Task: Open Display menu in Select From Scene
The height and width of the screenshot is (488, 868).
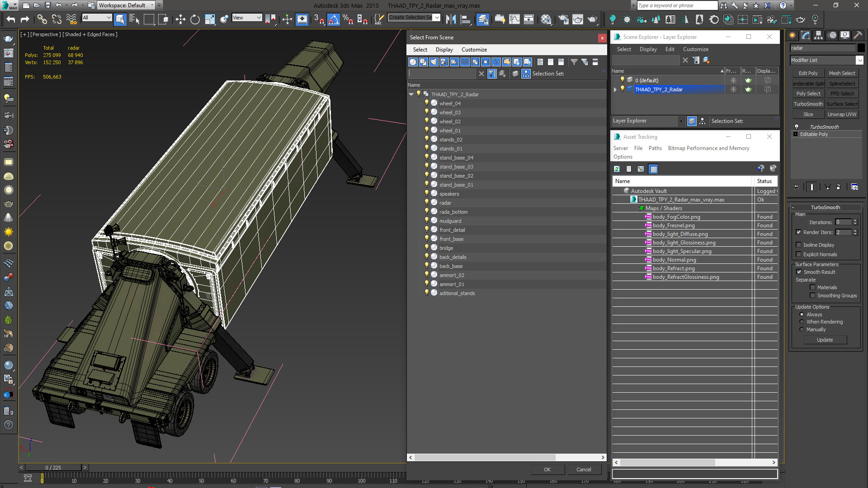Action: [444, 50]
